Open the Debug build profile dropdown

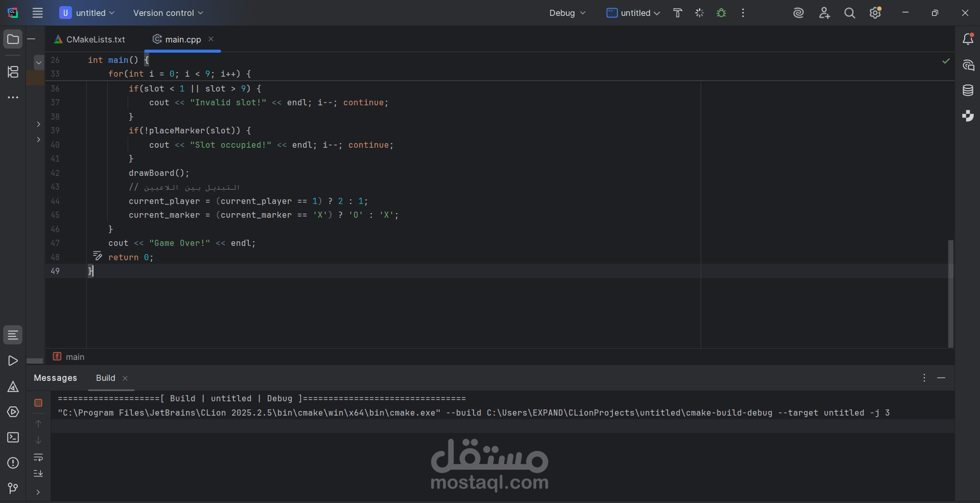pyautogui.click(x=567, y=13)
